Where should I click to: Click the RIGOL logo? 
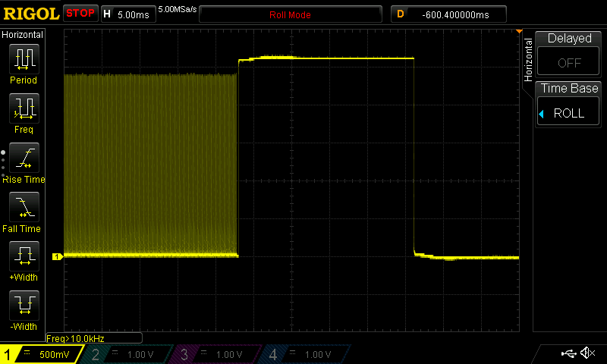pos(30,14)
